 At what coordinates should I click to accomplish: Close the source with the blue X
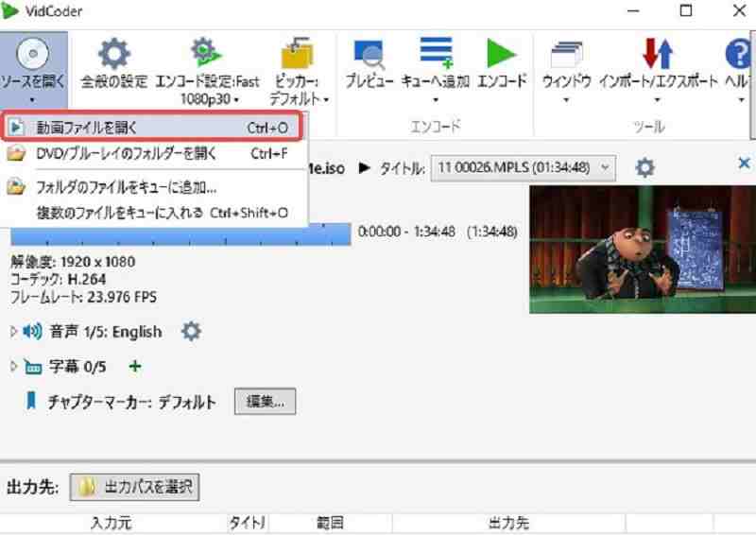tap(744, 164)
